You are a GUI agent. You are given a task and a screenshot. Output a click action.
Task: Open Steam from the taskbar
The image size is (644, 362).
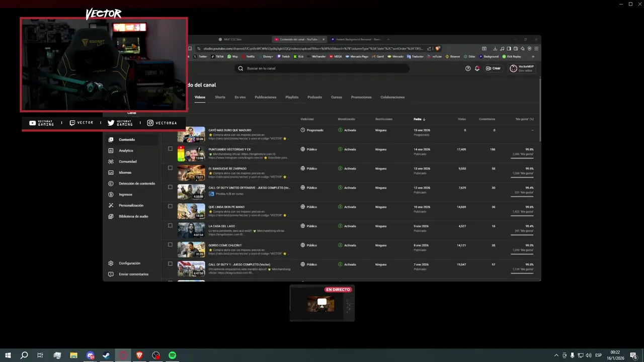107,355
